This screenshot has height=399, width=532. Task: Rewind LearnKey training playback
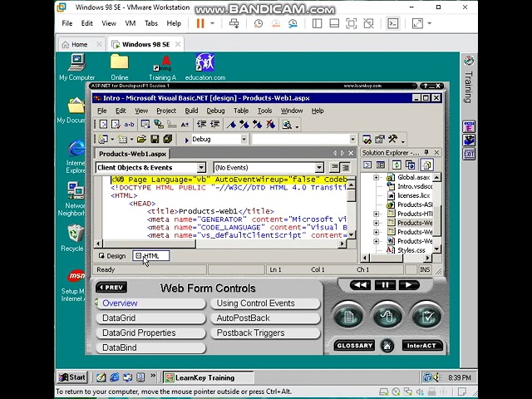pos(360,285)
